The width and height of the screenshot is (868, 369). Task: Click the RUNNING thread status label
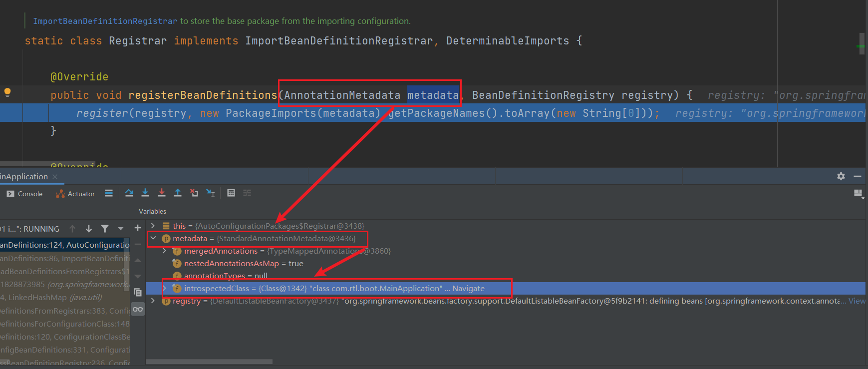click(x=41, y=229)
